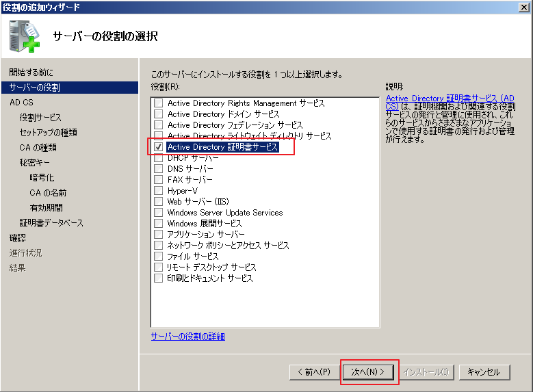Viewport: 533px width, 392px height.
Task: Check Active Directory ライトウェイト ディレクトリ サービス
Action: 159,135
